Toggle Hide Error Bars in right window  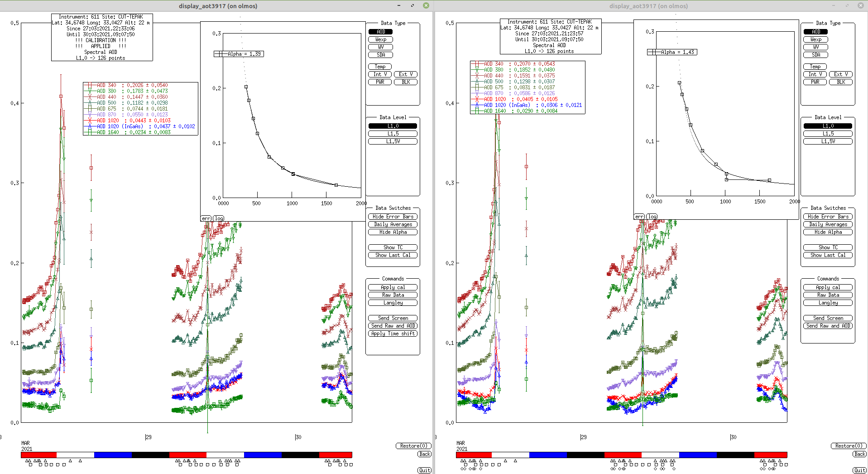(x=828, y=217)
